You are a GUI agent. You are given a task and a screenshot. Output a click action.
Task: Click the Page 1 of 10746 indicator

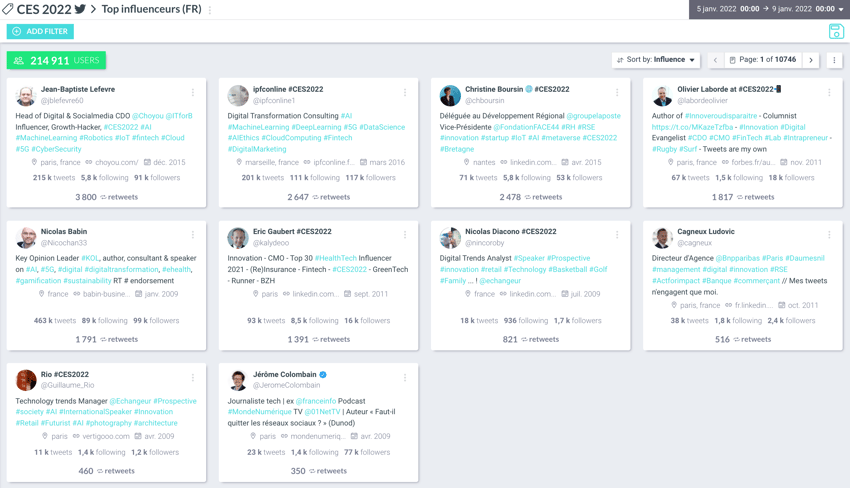point(763,60)
